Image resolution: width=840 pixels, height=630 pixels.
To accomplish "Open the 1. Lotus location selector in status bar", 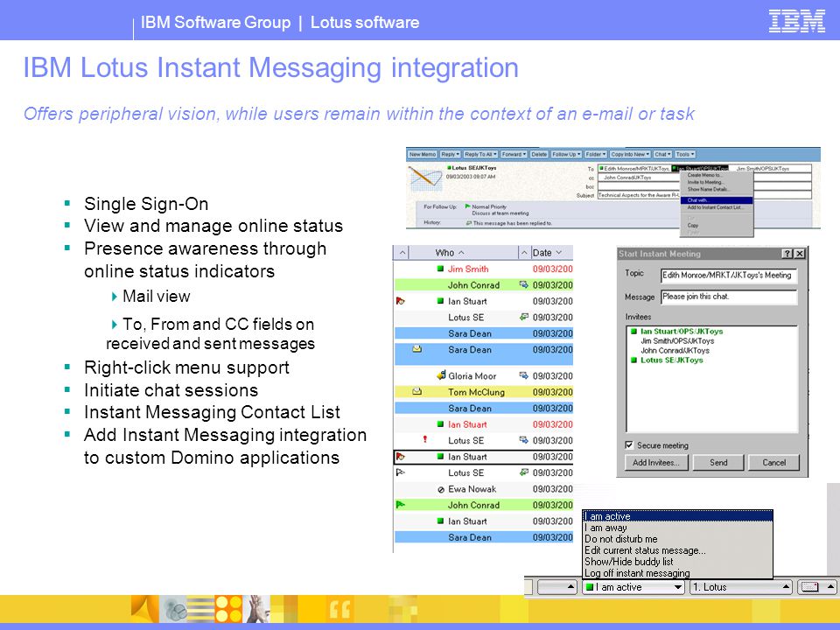I will pyautogui.click(x=741, y=587).
